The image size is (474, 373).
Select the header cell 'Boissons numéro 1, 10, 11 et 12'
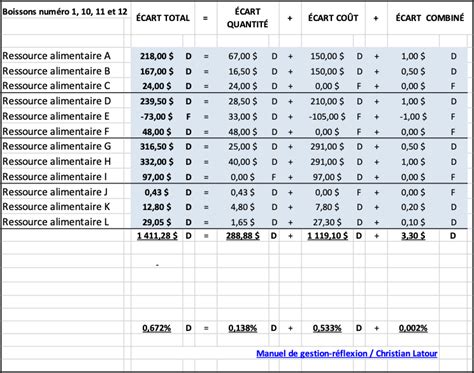tap(65, 12)
